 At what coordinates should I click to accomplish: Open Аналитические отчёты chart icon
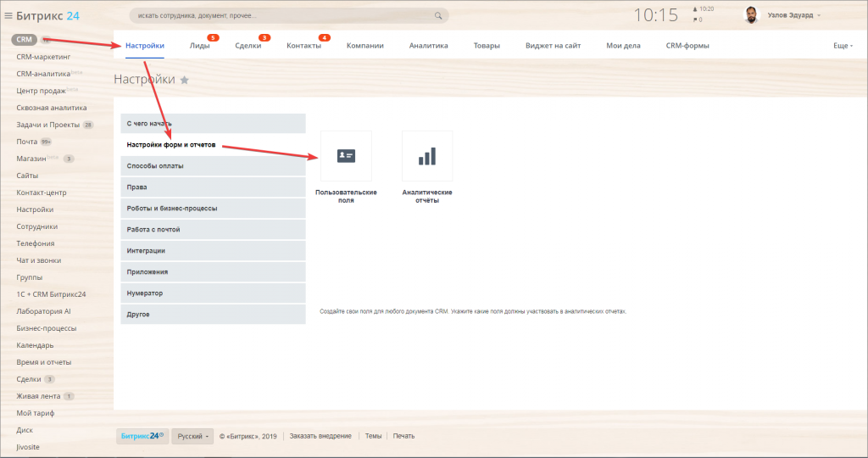click(427, 156)
